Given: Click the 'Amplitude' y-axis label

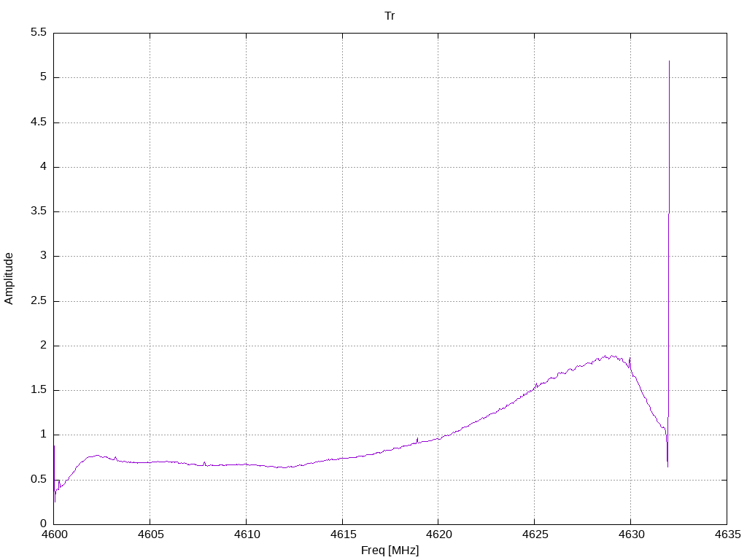Looking at the screenshot, I should click(9, 279).
